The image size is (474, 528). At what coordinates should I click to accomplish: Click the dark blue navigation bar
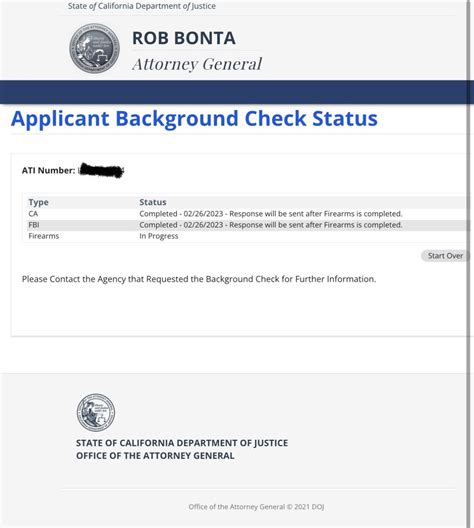pos(237,92)
